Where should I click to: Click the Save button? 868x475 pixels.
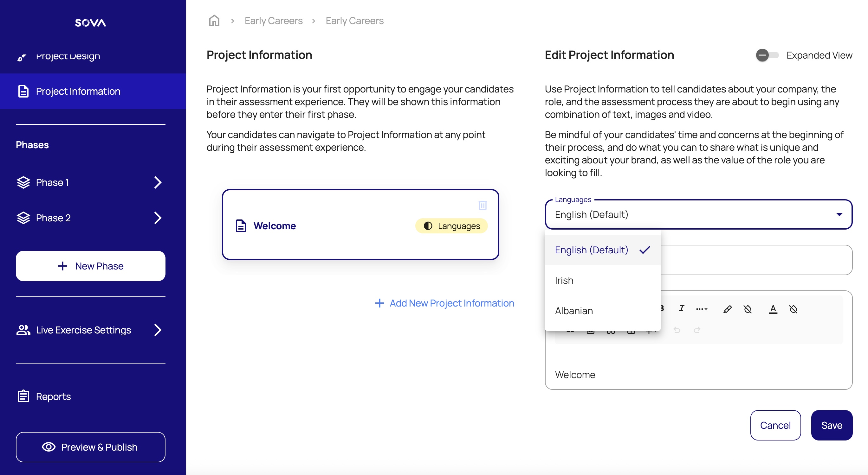click(831, 425)
